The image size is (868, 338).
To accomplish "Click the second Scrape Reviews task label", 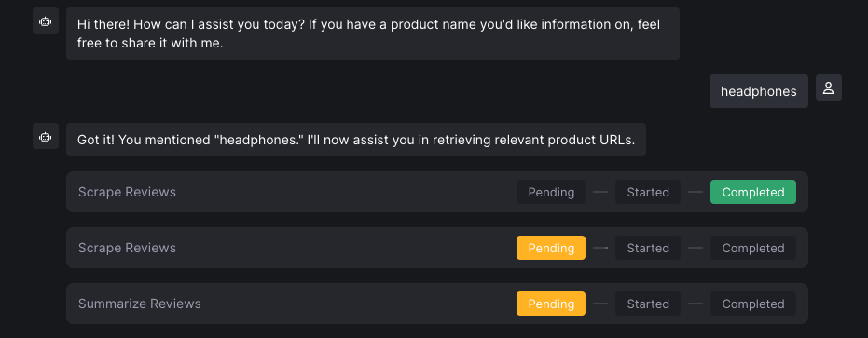I will (127, 248).
